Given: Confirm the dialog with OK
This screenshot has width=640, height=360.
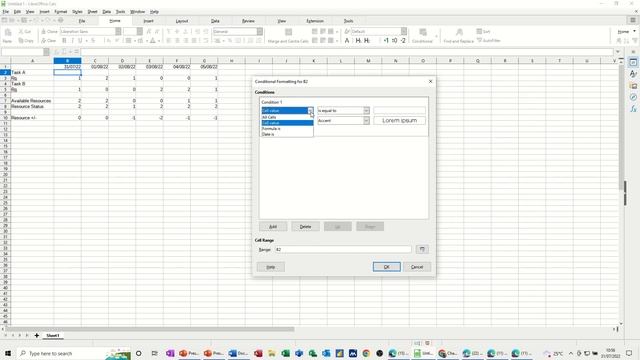Looking at the screenshot, I should click(x=387, y=267).
